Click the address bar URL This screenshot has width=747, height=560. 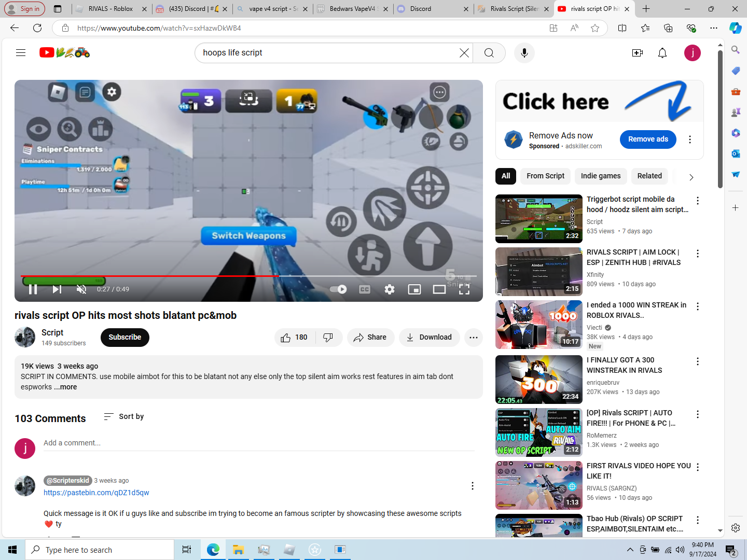pos(159,28)
